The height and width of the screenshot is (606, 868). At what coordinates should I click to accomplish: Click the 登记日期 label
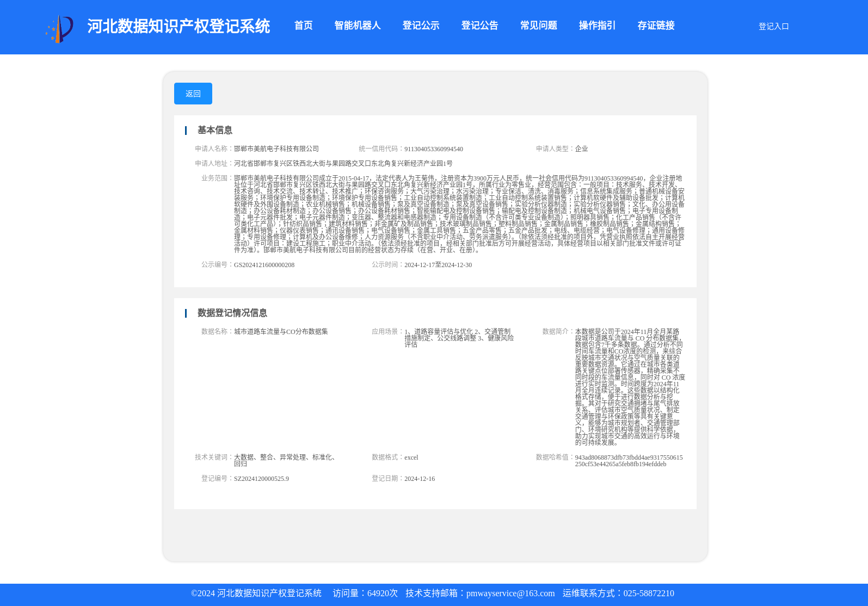(387, 478)
